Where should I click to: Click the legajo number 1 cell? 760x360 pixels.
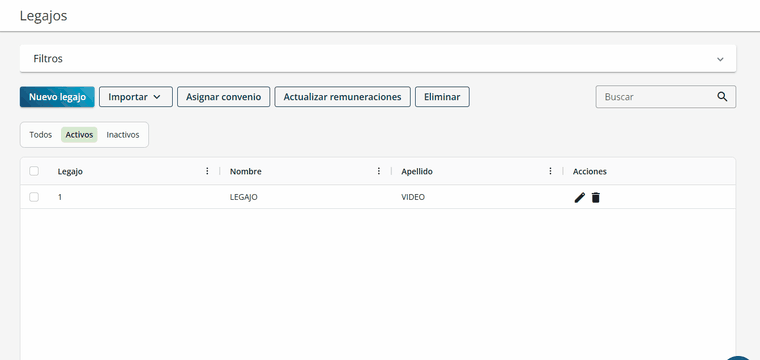point(60,197)
